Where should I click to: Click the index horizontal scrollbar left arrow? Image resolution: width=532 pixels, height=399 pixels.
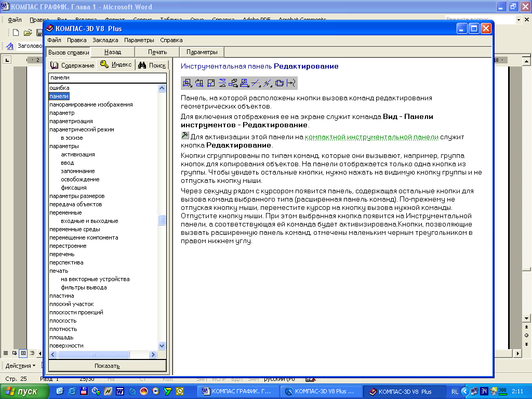(x=54, y=354)
